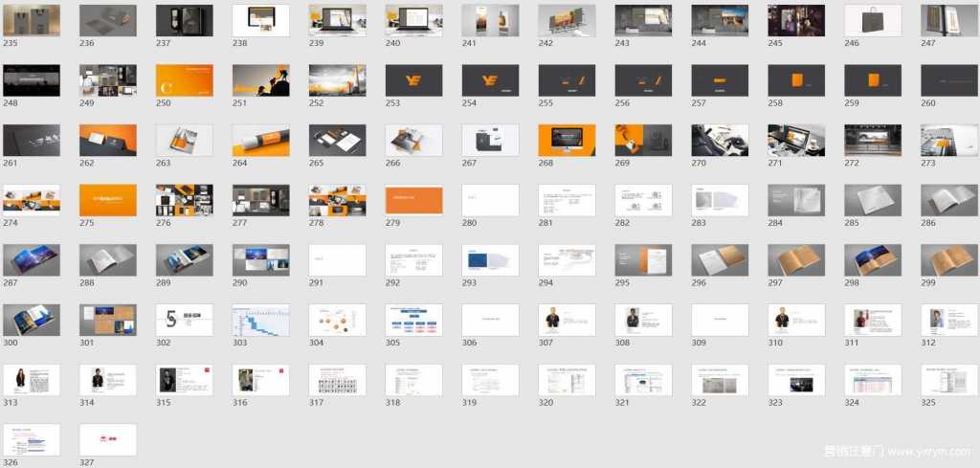Select the orange and white slide 250
The image size is (980, 468).
pos(185,80)
